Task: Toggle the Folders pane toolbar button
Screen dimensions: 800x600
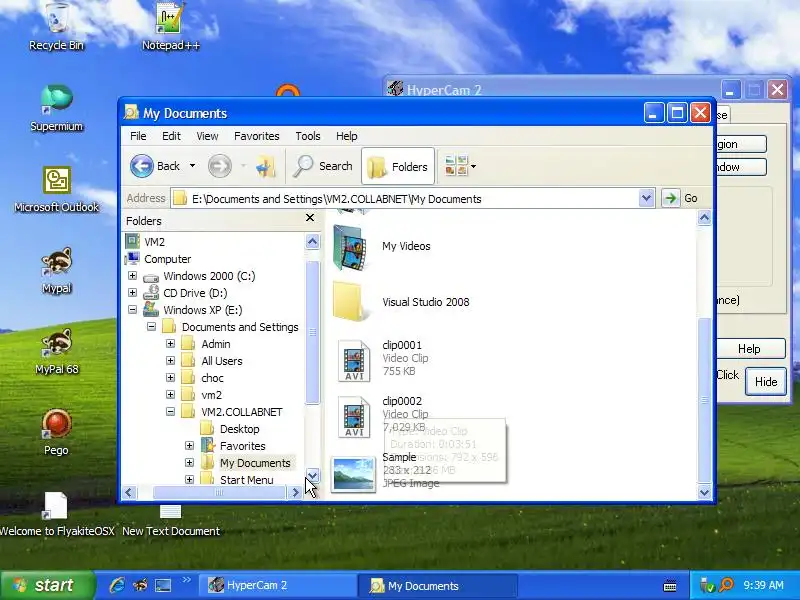Action: pyautogui.click(x=398, y=166)
